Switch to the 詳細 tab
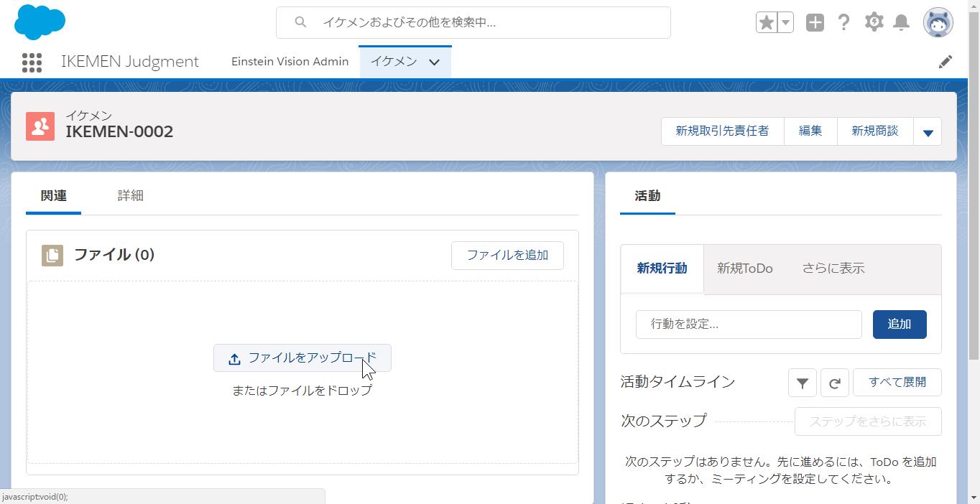 (x=131, y=196)
